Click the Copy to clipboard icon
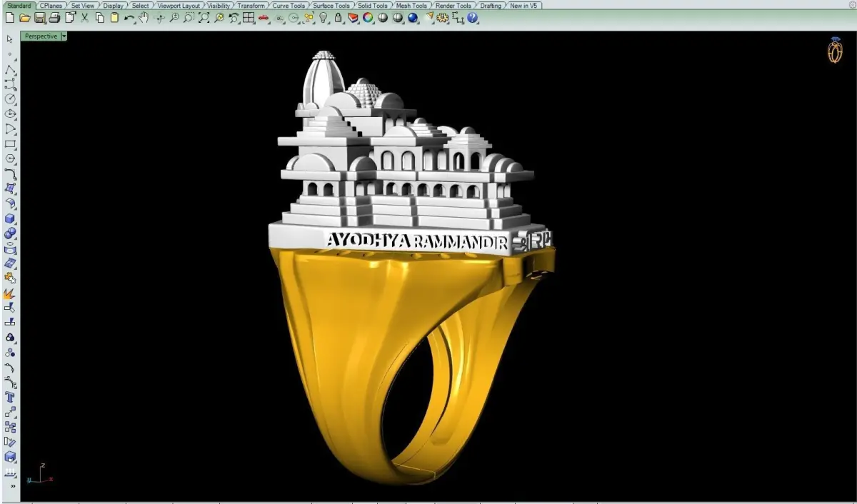 (100, 17)
